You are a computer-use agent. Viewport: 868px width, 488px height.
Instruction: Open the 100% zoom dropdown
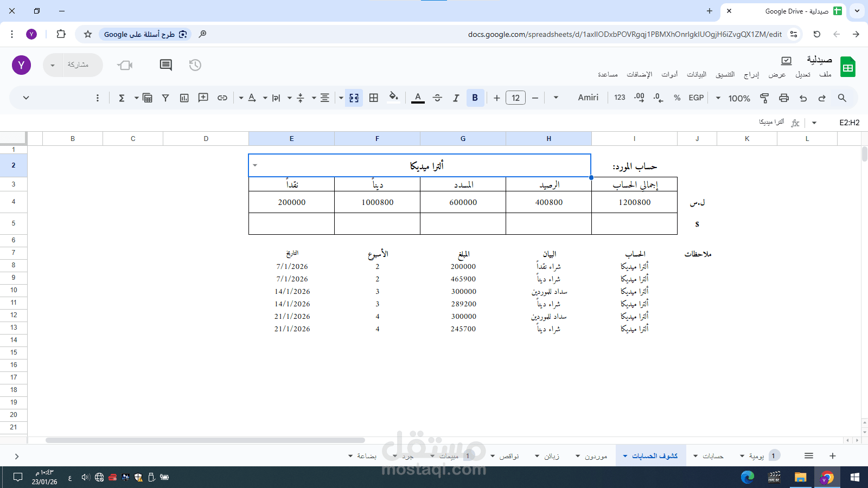click(733, 98)
